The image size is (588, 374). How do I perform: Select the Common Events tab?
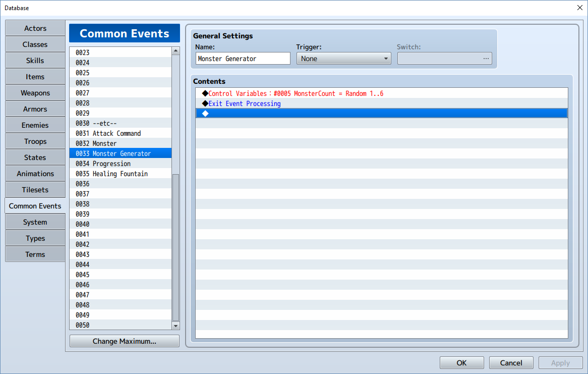[35, 206]
